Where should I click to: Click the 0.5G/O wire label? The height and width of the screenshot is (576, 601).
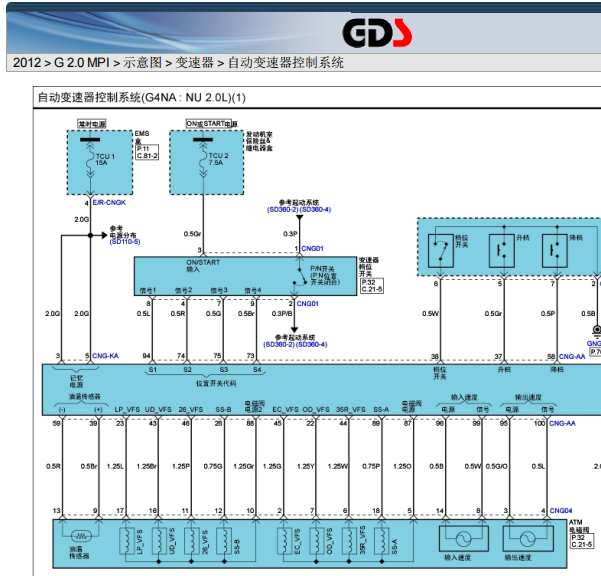[x=496, y=466]
